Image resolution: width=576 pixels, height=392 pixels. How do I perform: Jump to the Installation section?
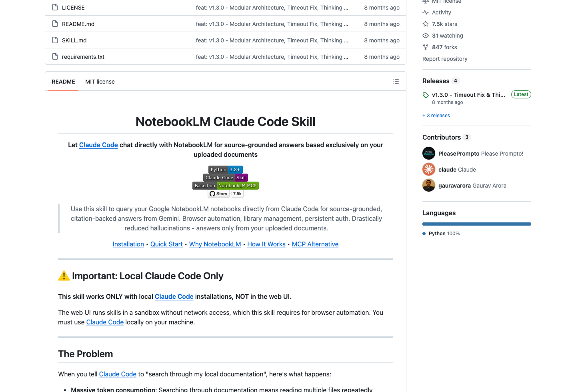(x=128, y=244)
